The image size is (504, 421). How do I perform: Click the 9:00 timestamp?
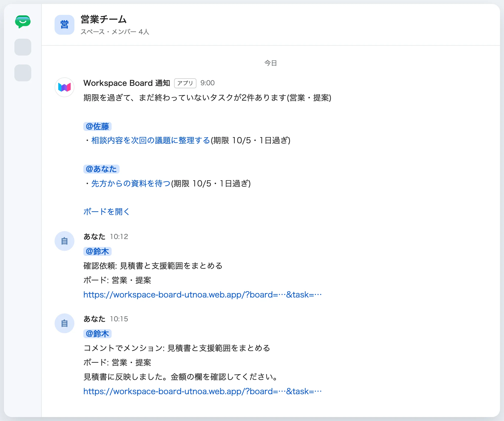coord(208,83)
